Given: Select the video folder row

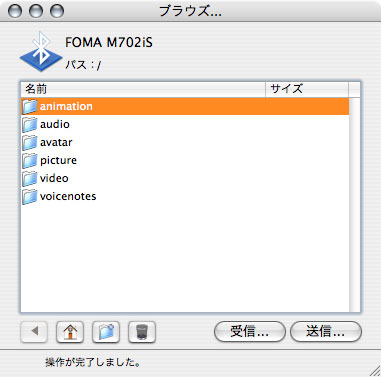Looking at the screenshot, I should 185,178.
